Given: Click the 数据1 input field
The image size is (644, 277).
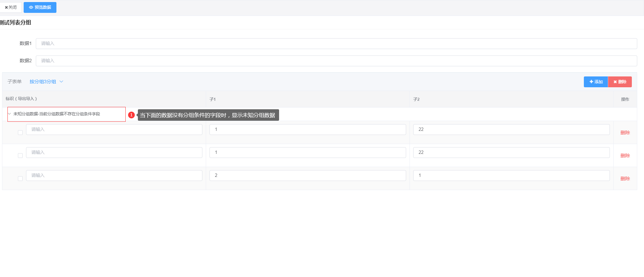Looking at the screenshot, I should (x=336, y=44).
